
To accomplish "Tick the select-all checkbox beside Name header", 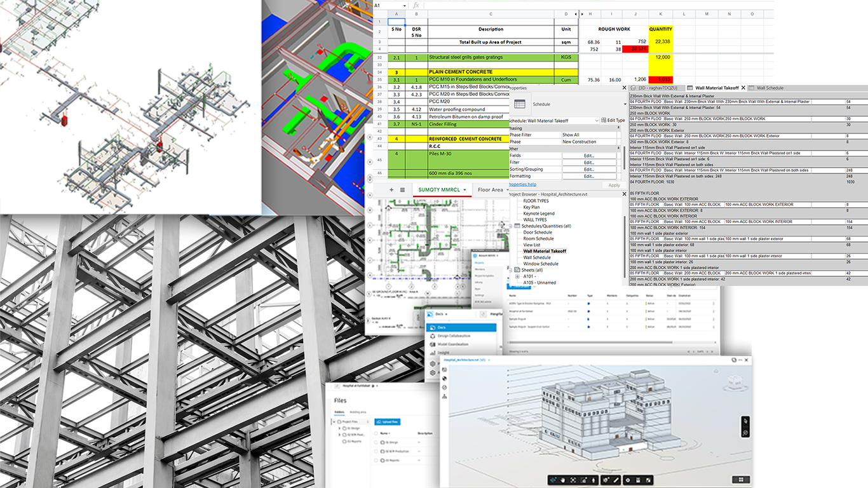I will pyautogui.click(x=376, y=433).
